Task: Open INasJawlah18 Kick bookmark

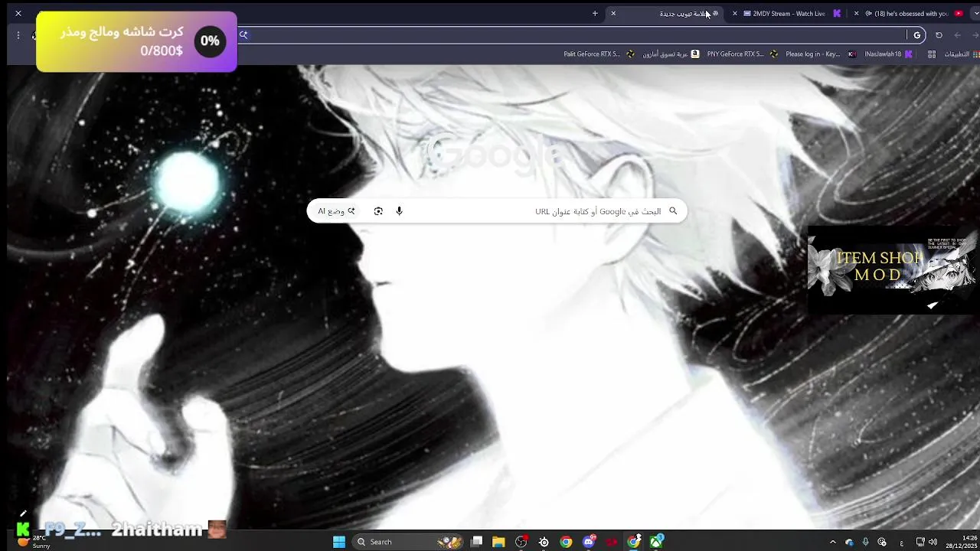Action: [x=888, y=54]
